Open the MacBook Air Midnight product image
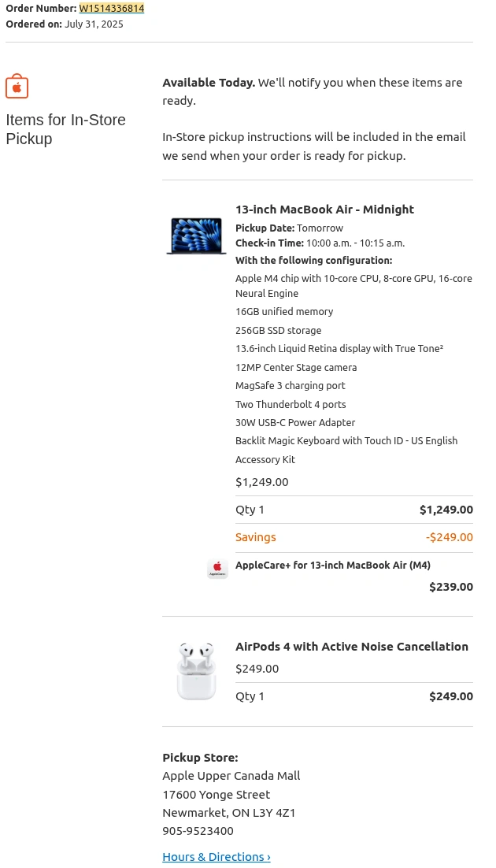This screenshot has width=496, height=868. [196, 236]
